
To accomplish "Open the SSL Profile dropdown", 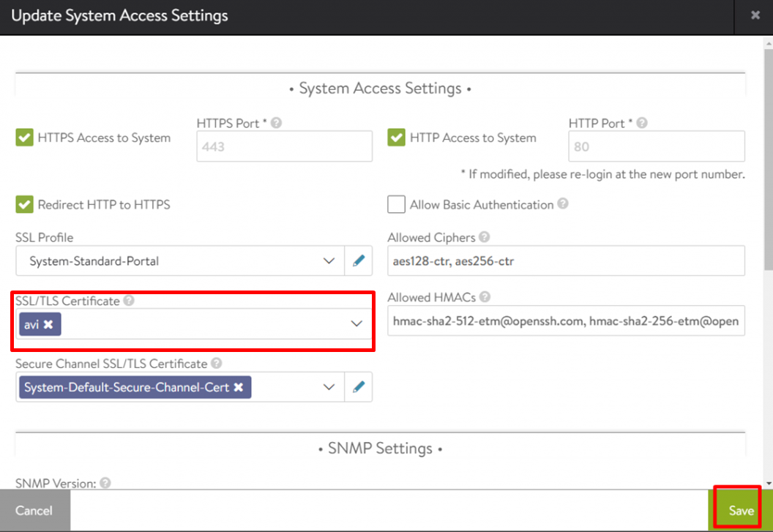I will pos(329,261).
